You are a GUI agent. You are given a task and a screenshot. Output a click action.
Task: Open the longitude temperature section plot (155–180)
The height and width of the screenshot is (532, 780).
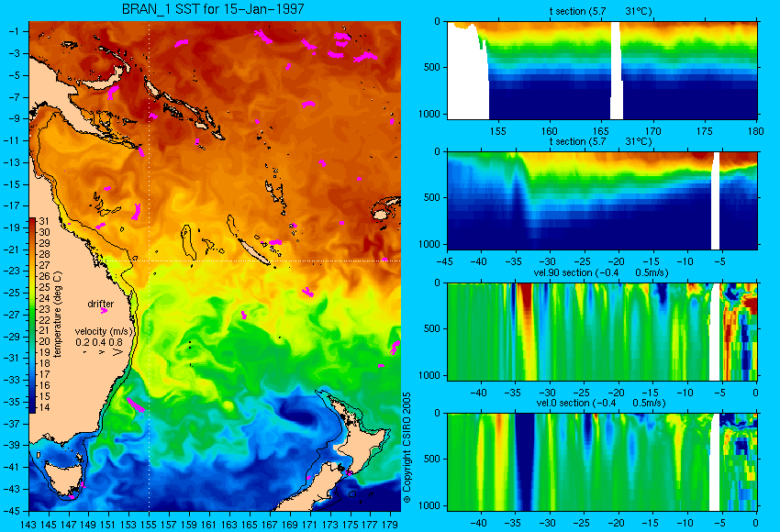(x=602, y=71)
